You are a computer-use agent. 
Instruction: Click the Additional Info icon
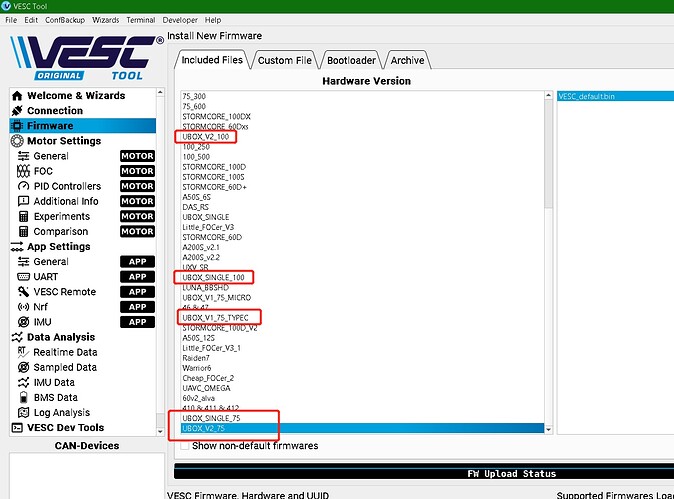click(x=23, y=201)
